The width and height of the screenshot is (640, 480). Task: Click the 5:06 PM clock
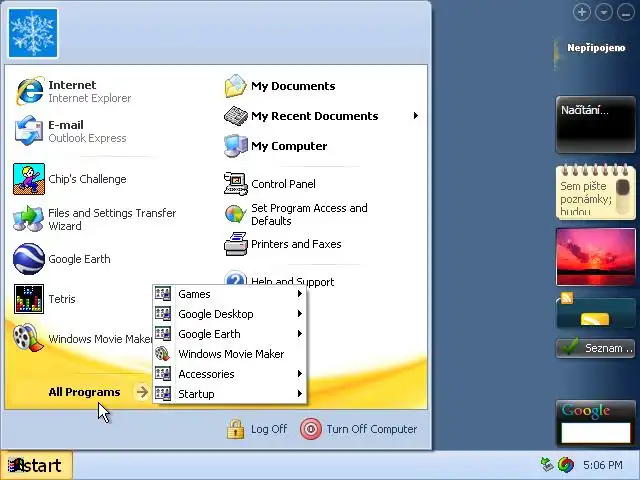click(x=603, y=465)
